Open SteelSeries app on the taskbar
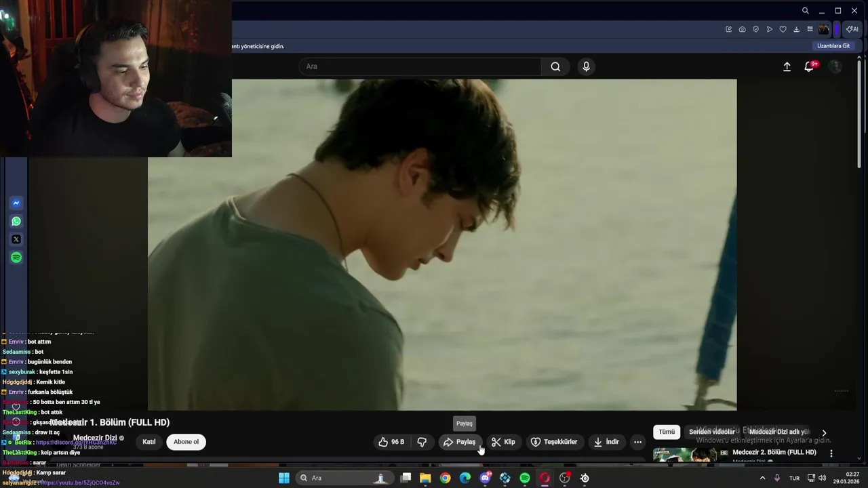 pos(585,478)
